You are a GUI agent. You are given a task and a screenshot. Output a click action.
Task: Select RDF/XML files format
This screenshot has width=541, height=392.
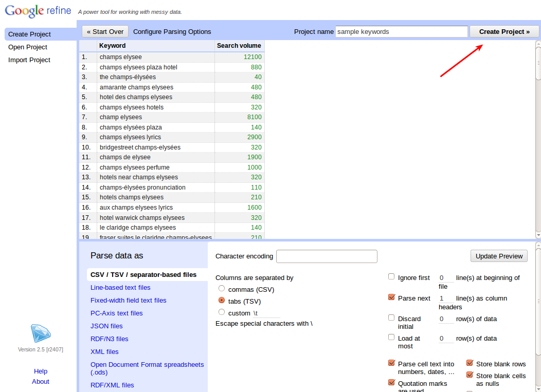click(112, 385)
